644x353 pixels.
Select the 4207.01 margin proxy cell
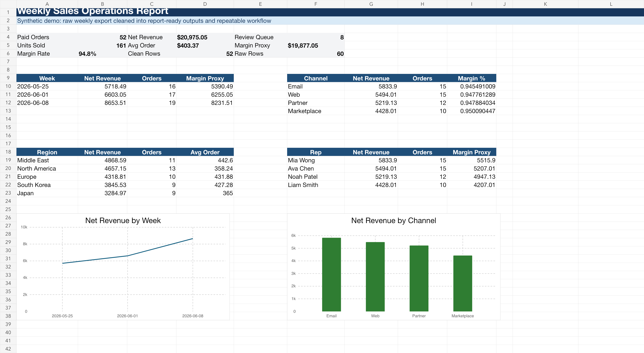click(472, 185)
